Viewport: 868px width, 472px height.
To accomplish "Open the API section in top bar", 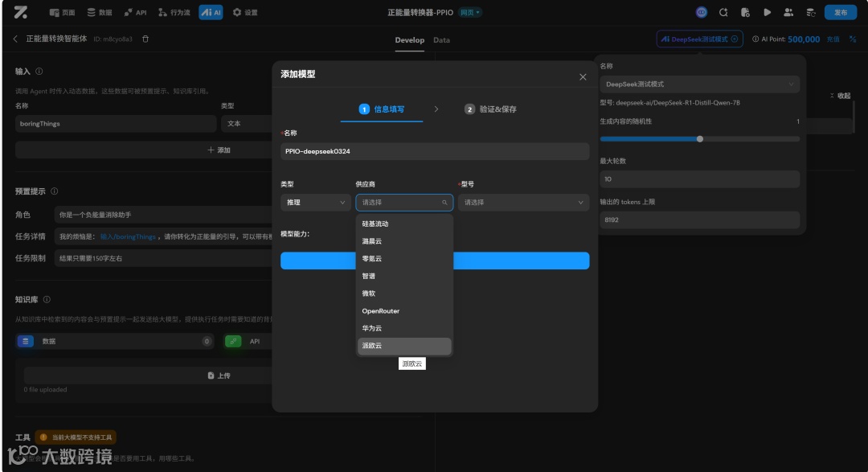I will (x=136, y=12).
